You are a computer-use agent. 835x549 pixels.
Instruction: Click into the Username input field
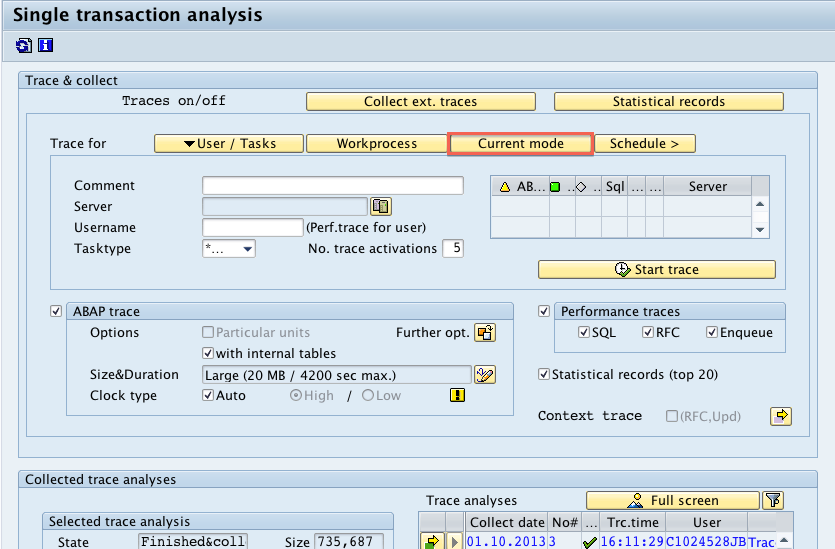click(252, 227)
